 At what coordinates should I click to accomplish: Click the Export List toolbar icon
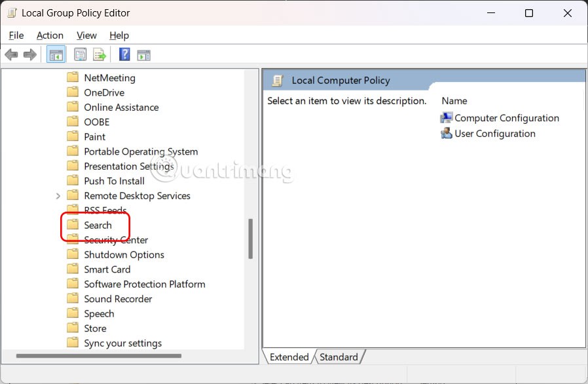click(100, 55)
